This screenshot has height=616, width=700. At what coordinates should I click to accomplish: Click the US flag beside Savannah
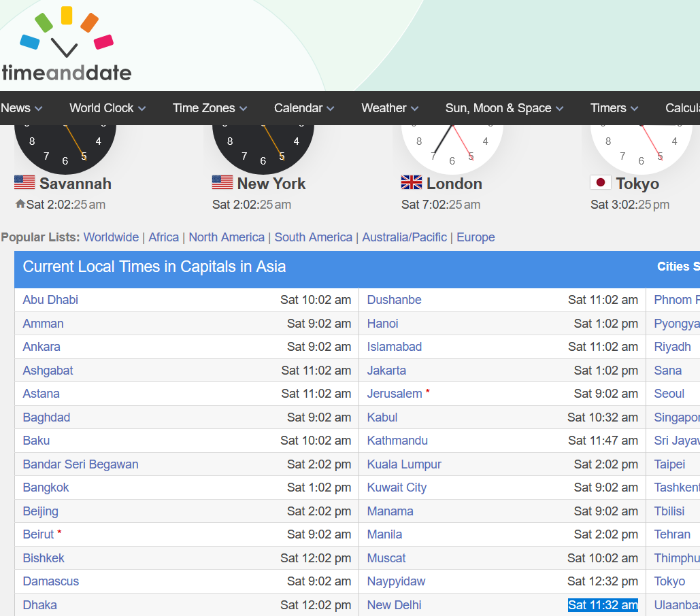[x=24, y=182]
